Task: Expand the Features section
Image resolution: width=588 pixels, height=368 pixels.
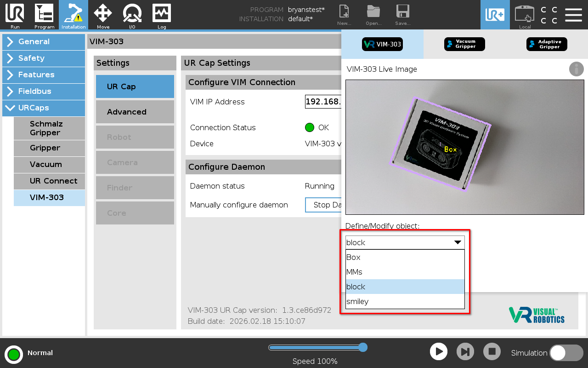Action: tap(44, 75)
